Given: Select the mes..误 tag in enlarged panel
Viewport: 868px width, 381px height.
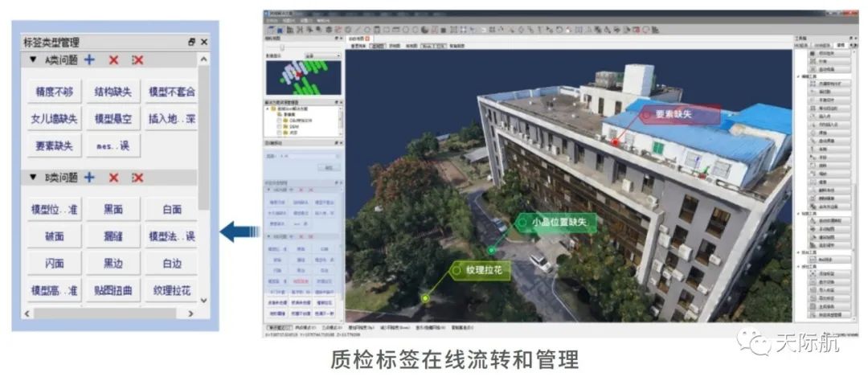Looking at the screenshot, I should 113,145.
